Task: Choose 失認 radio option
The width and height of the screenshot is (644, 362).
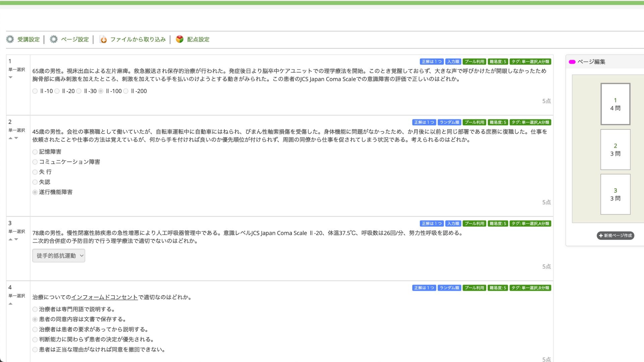Action: point(35,182)
